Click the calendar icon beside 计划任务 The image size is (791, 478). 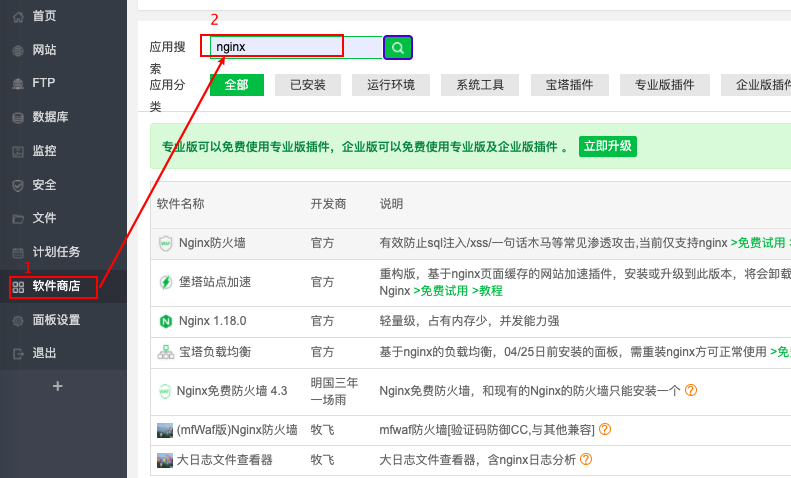tap(18, 253)
